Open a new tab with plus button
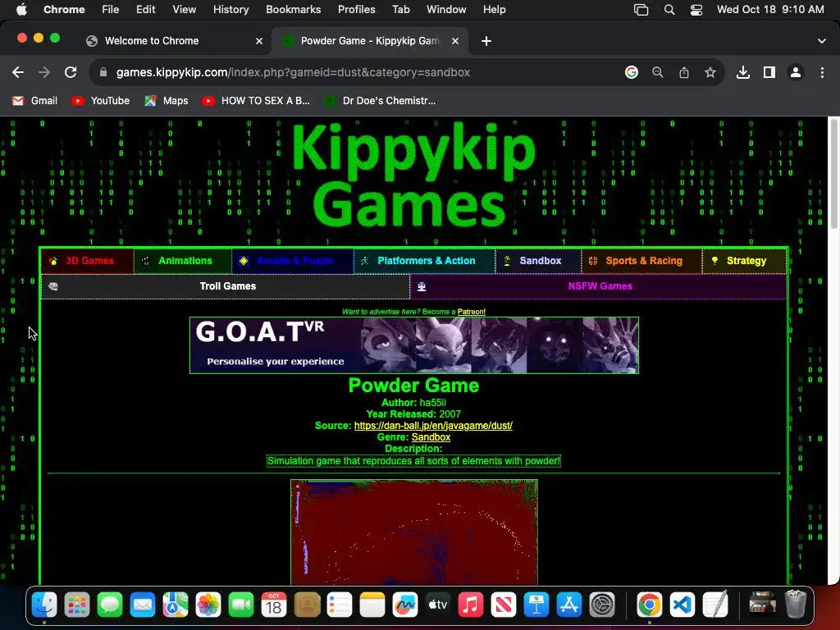This screenshot has height=630, width=840. click(486, 41)
